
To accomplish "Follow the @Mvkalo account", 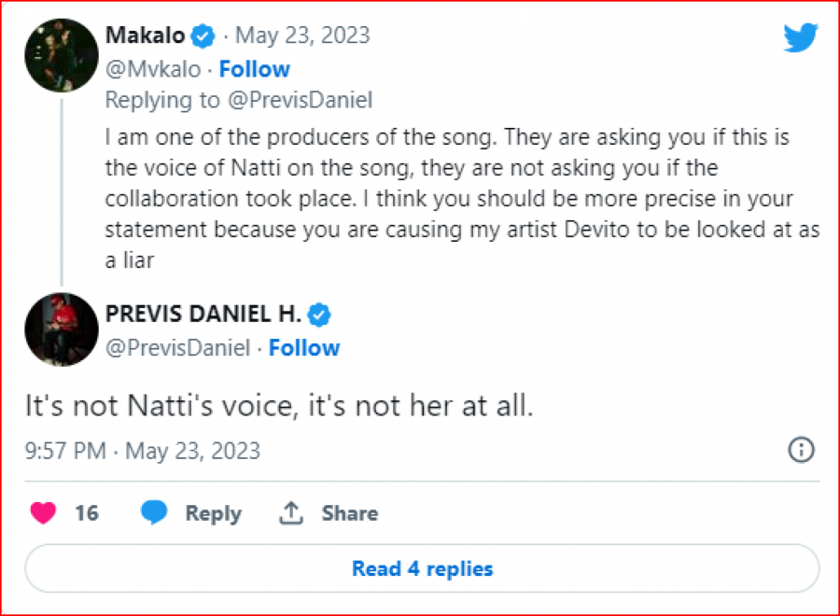I will (254, 69).
